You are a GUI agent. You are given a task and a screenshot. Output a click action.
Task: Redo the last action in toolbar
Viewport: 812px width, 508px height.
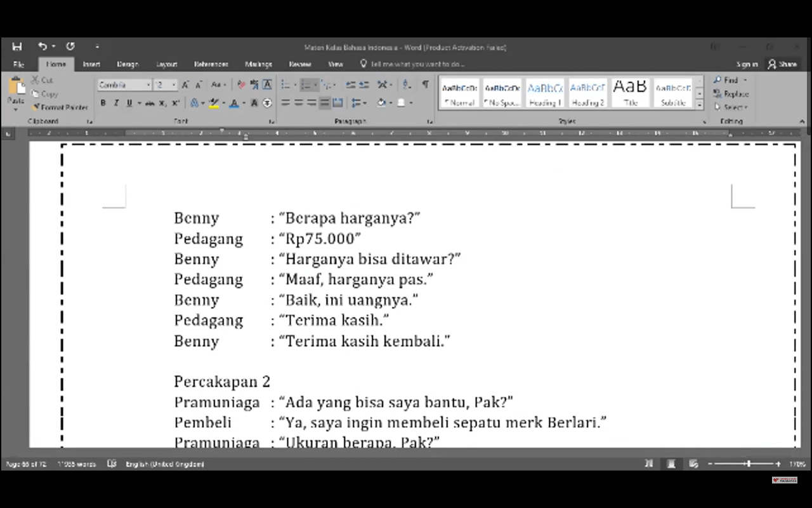pos(70,46)
